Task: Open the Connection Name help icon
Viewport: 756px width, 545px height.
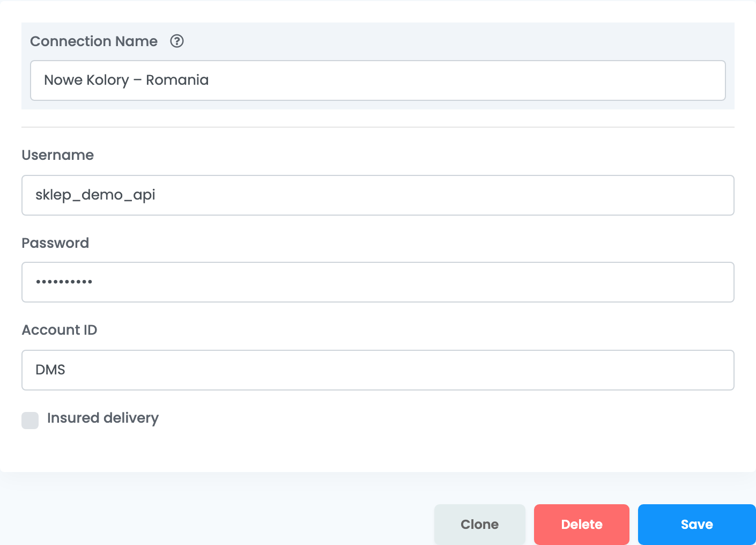Action: [177, 41]
